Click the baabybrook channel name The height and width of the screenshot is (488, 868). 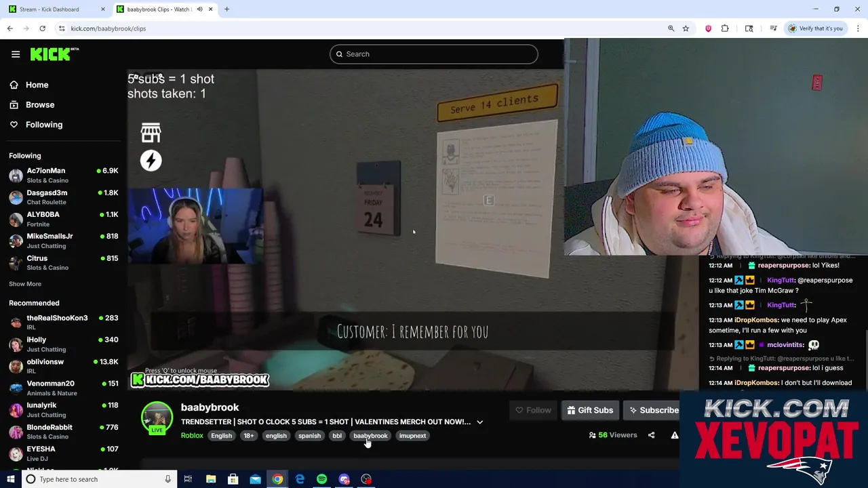pos(210,407)
